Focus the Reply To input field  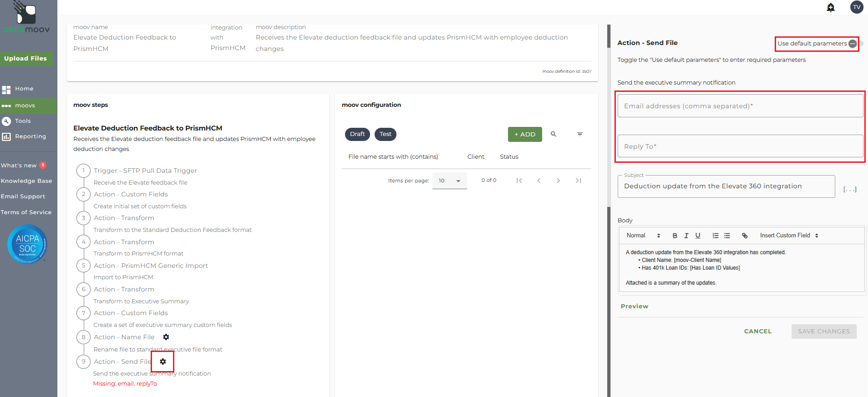(740, 146)
